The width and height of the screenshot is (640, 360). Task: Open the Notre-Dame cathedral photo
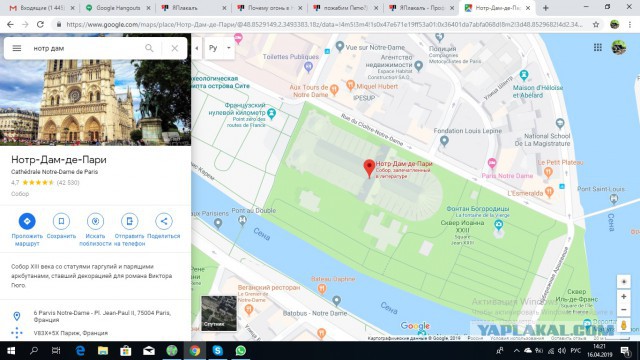[x=96, y=102]
